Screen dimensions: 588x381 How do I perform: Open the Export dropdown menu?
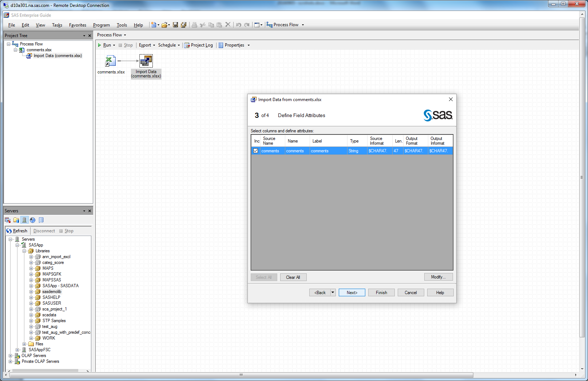tap(147, 45)
